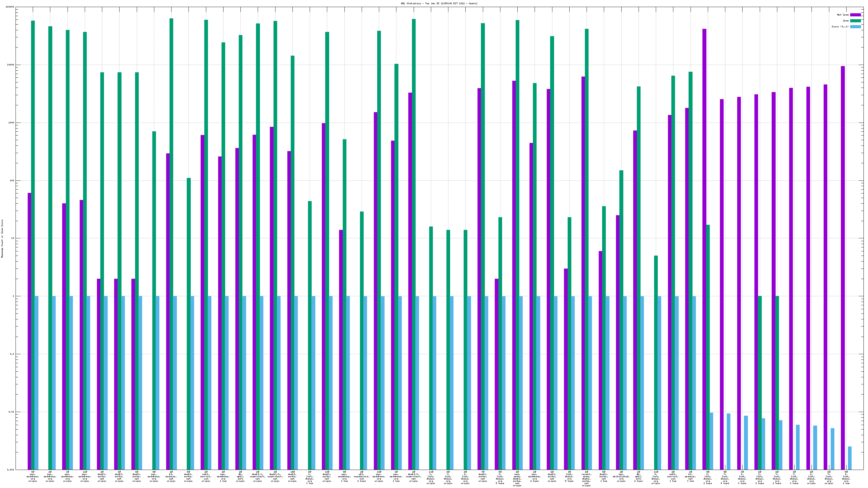The height and width of the screenshot is (488, 868).
Task: Click the 'Message Count or Spam Score' axis label
Action: coord(2,238)
